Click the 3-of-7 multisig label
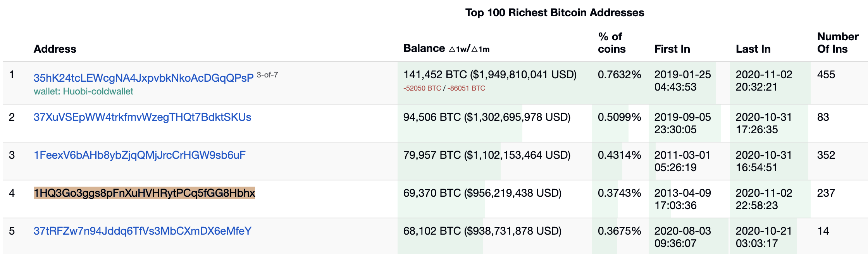Screen dimensions: 868x254 267,75
